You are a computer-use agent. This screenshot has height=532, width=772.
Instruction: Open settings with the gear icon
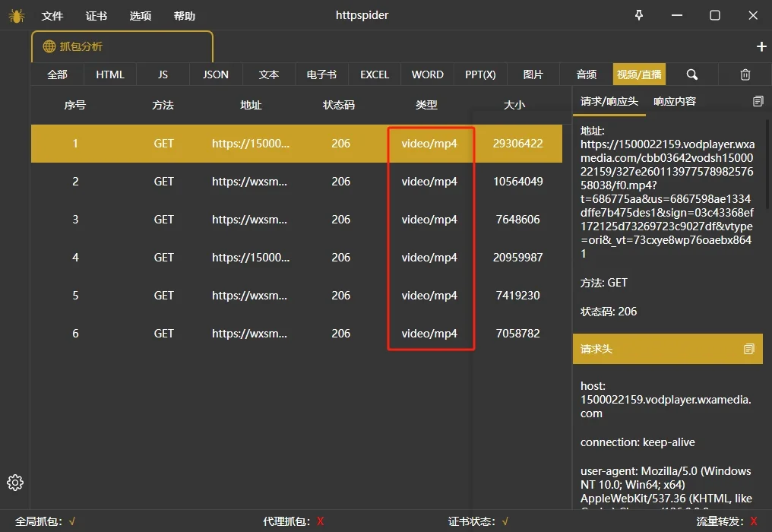[15, 483]
